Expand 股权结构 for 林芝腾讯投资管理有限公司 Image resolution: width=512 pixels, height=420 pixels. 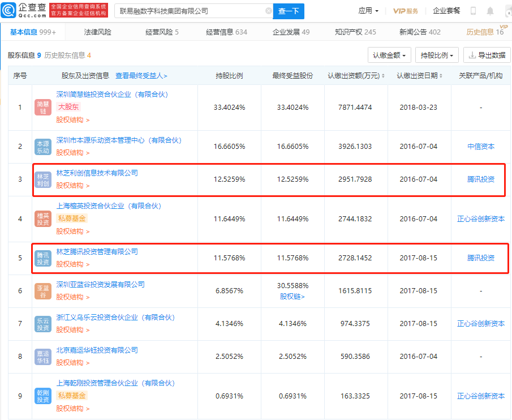coord(72,264)
